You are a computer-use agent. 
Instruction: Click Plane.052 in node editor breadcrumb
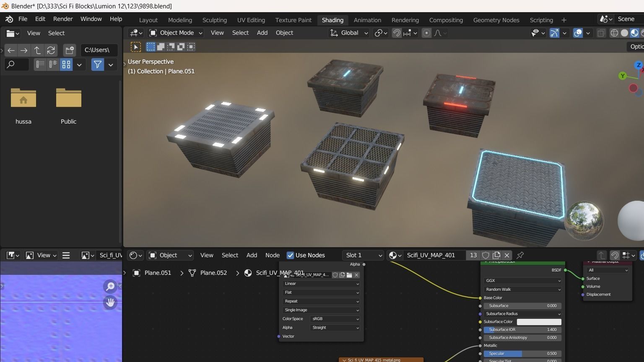pos(213,273)
